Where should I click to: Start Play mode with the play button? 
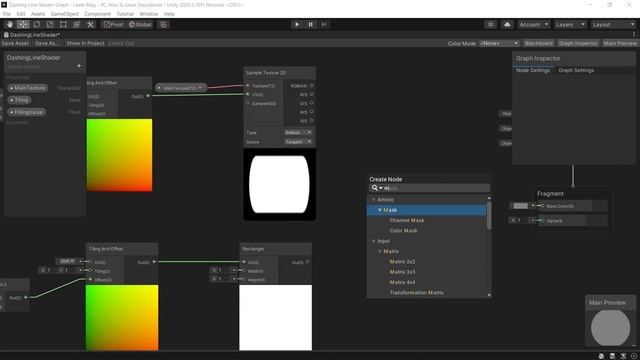[297, 24]
